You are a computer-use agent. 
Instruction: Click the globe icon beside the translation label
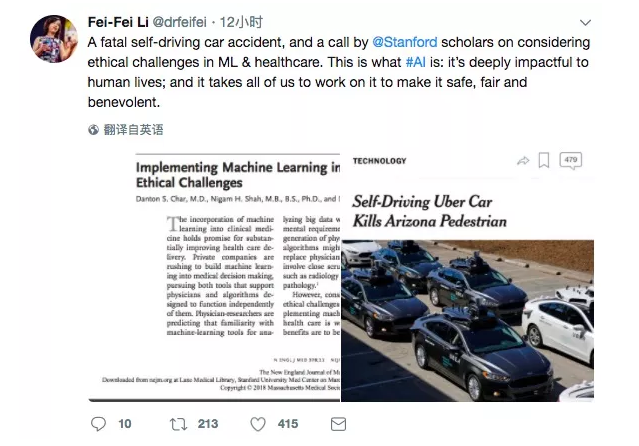tap(93, 130)
